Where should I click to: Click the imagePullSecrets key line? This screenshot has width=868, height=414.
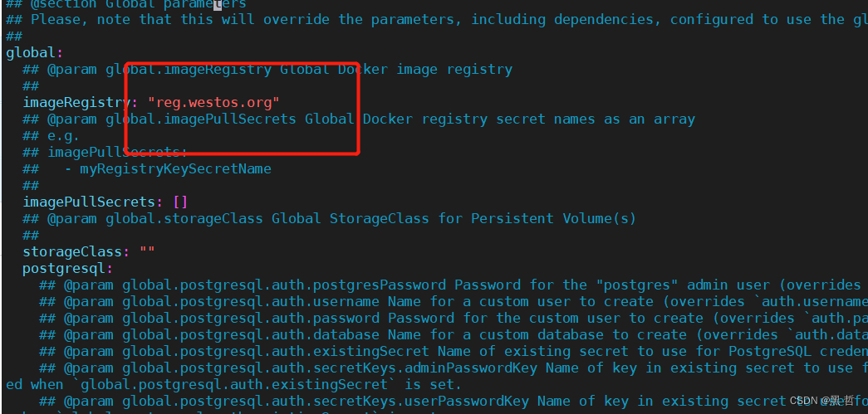click(105, 202)
